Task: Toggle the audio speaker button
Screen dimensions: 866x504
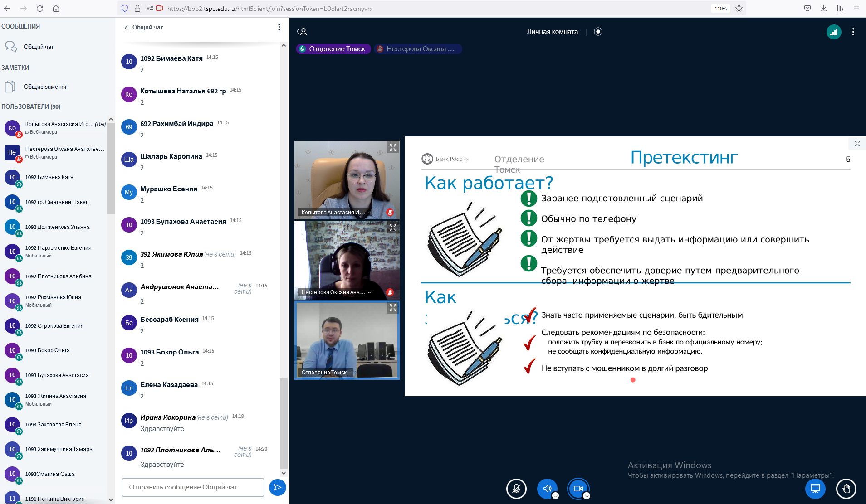Action: point(547,489)
